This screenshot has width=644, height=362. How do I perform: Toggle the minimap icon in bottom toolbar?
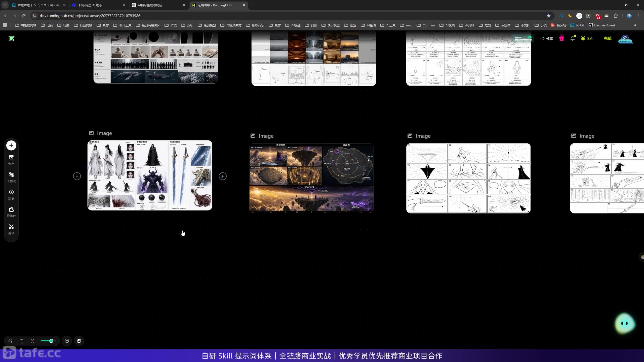tap(10, 341)
